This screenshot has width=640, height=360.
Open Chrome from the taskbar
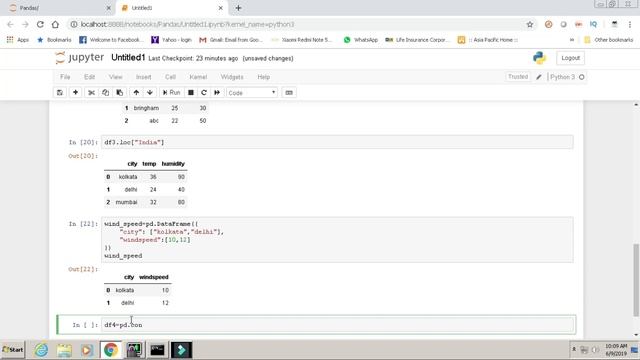click(110, 350)
